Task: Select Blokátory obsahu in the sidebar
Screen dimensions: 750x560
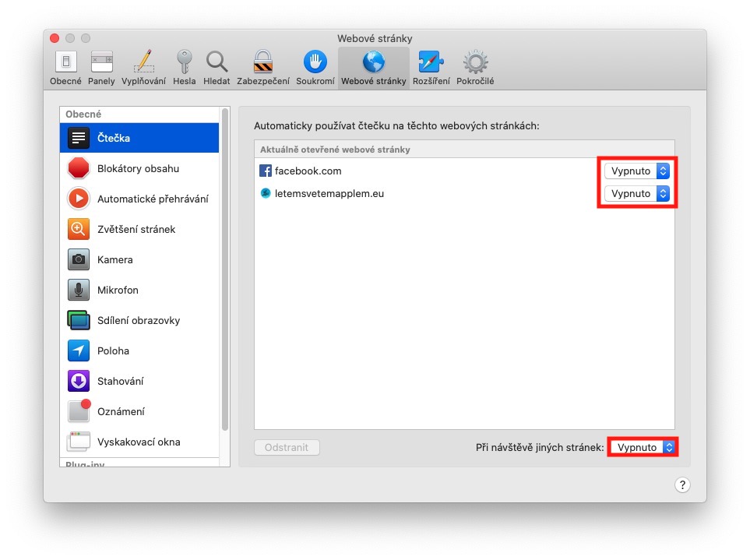Action: point(139,168)
